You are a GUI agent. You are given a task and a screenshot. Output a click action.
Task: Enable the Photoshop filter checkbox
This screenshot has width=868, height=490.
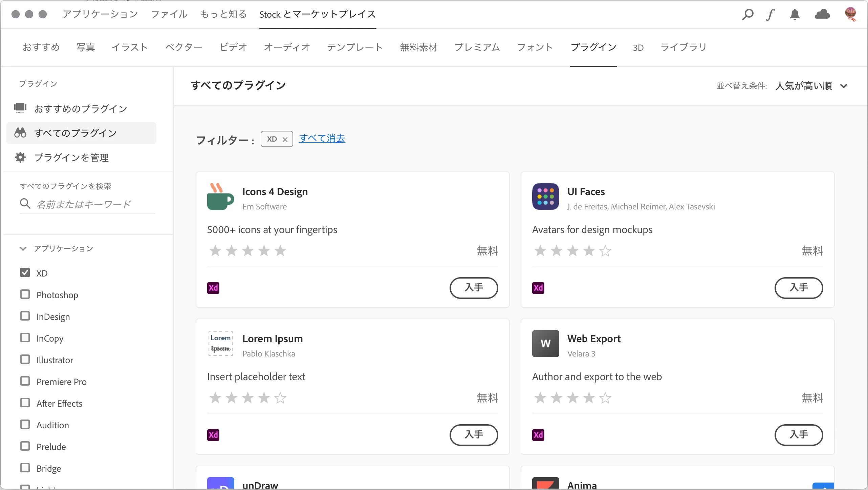pos(25,294)
